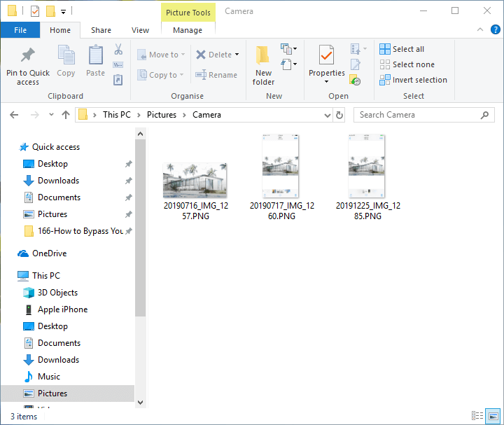Go back with the Back arrow
Viewport: 504px width, 425px height.
(x=14, y=115)
